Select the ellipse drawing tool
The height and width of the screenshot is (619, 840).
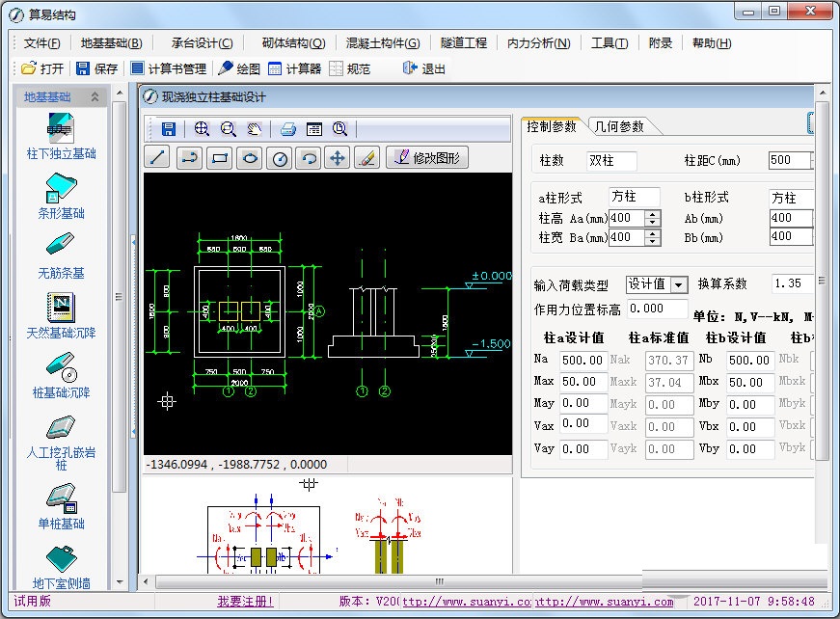[250, 158]
